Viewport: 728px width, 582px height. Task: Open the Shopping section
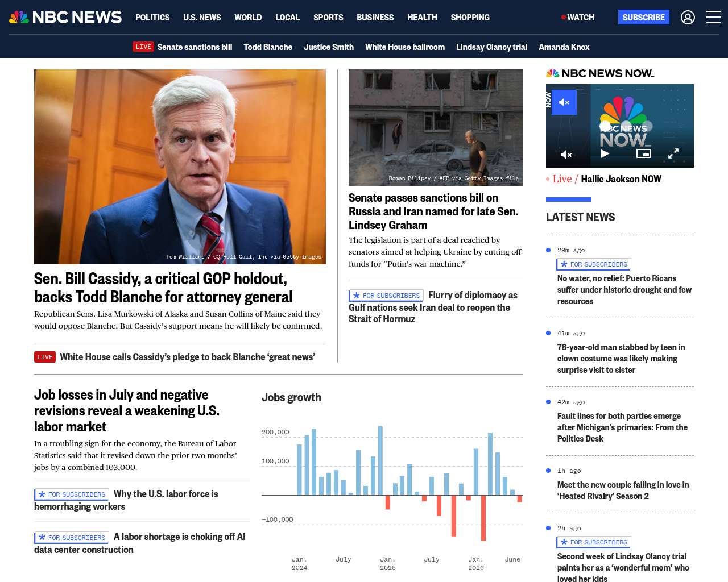(x=470, y=18)
